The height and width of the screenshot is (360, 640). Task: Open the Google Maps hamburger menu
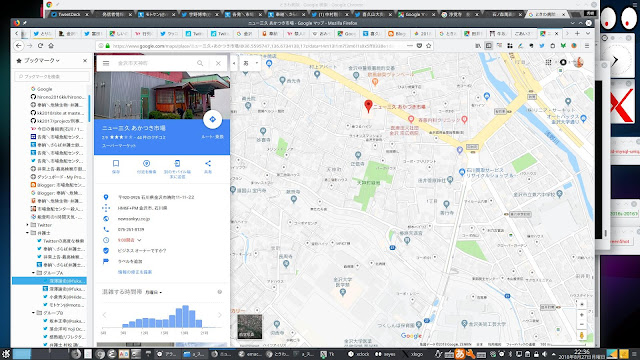(106, 63)
